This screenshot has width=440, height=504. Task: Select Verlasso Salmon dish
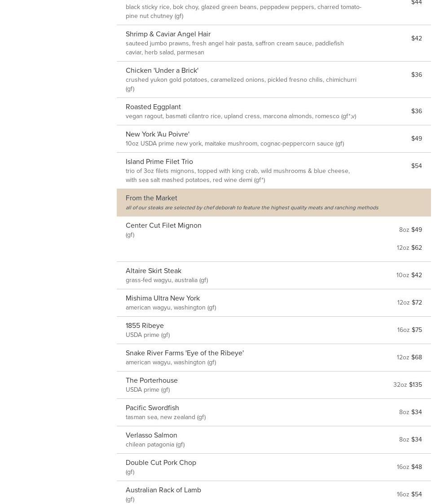tap(151, 435)
